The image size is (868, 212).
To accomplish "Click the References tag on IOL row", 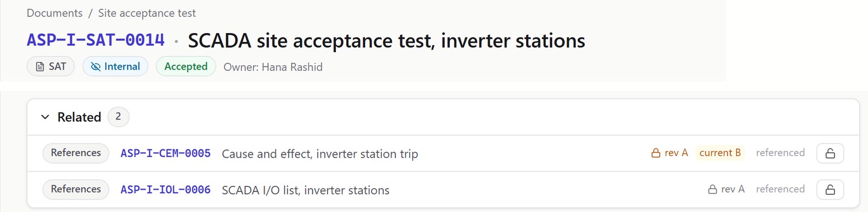I will (76, 189).
